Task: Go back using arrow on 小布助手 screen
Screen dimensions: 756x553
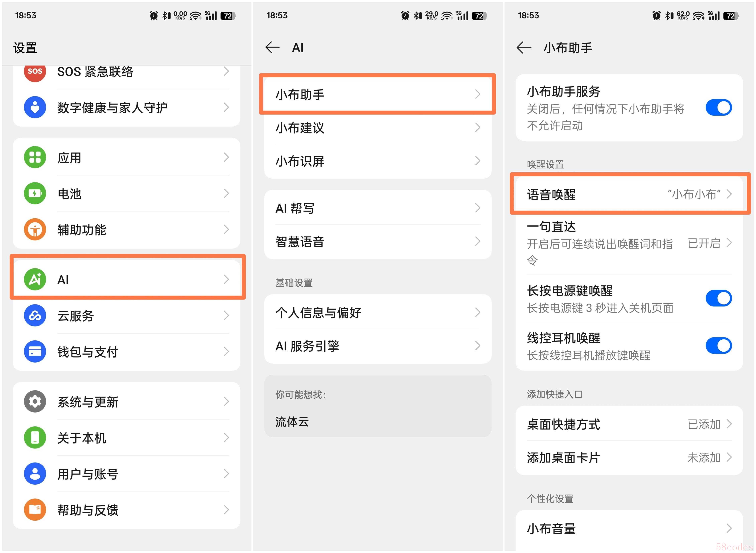Action: (524, 48)
